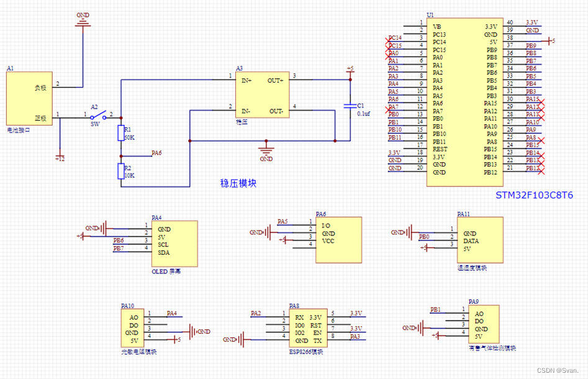Click the GND symbol above battery connector A1
Image resolution: width=588 pixels, height=379 pixels.
click(83, 21)
